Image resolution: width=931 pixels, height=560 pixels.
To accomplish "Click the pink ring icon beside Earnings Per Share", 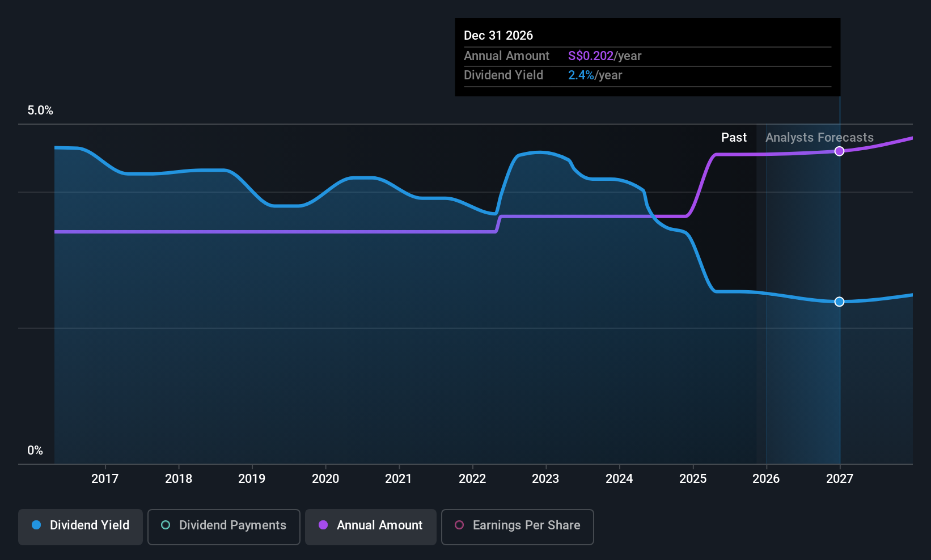I will point(459,525).
